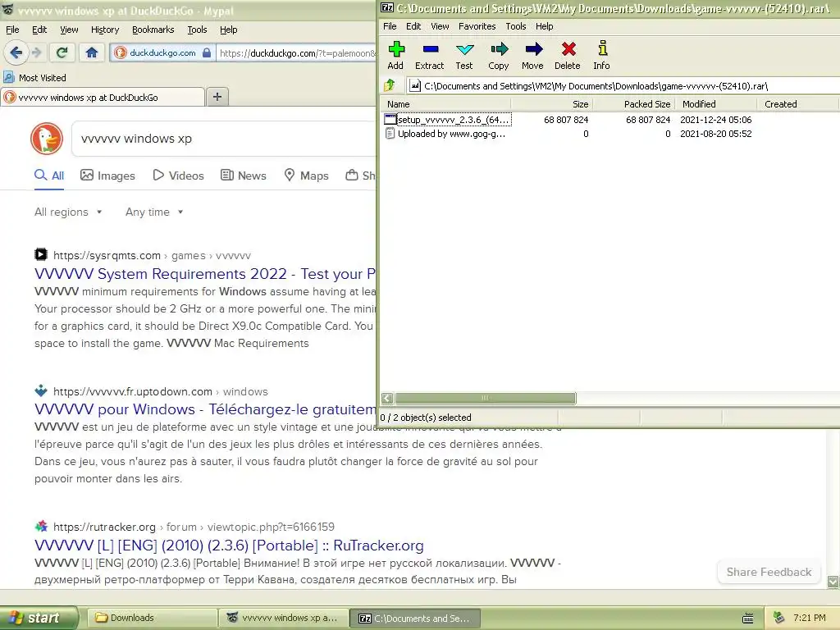The width and height of the screenshot is (840, 630).
Task: Switch to the Maps search tab
Action: [x=306, y=176]
